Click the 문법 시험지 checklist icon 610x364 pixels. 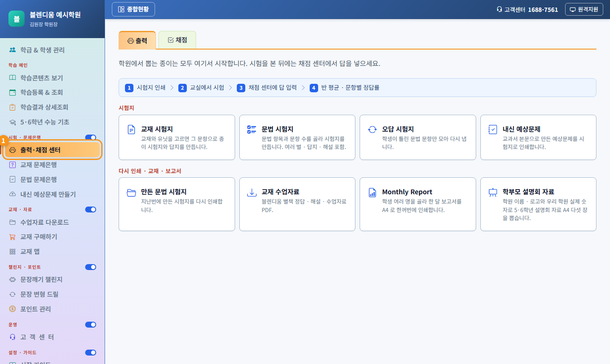(252, 130)
